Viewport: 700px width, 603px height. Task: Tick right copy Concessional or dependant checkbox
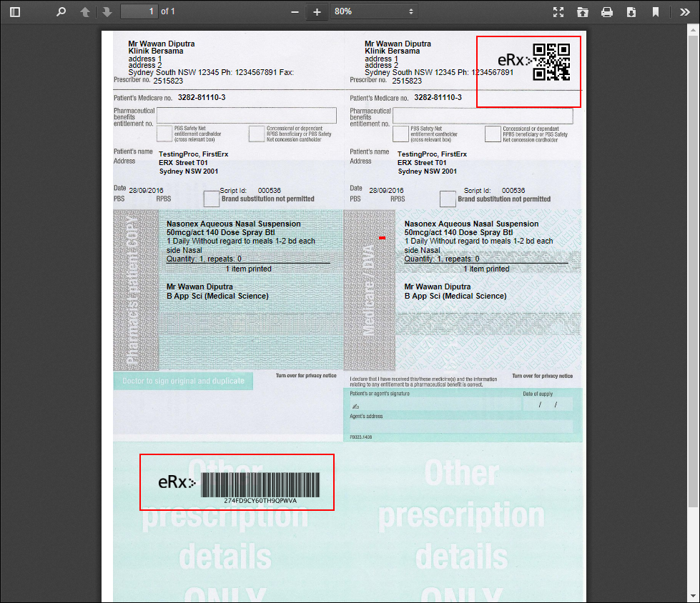click(x=493, y=134)
